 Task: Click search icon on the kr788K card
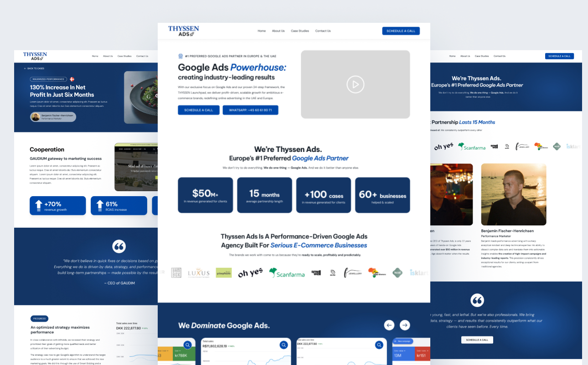pos(187,345)
